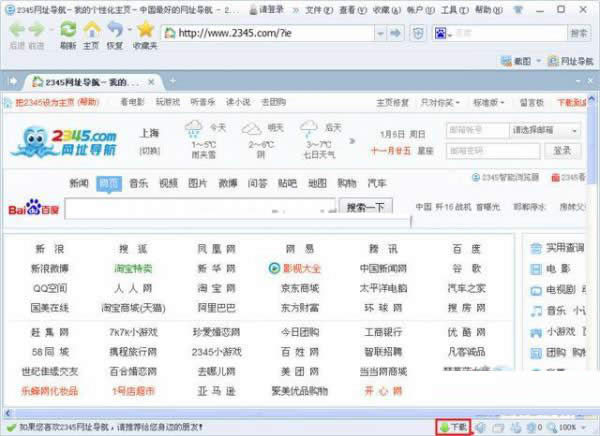Open the 只对你笑 dropdown
600x436 pixels.
coord(440,102)
